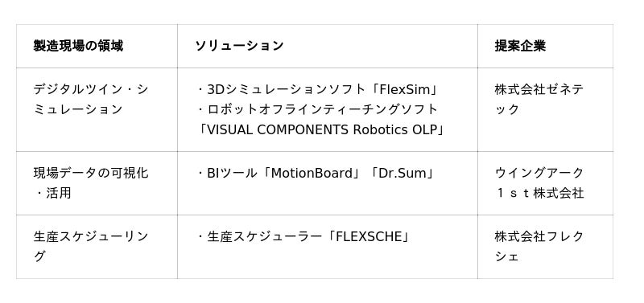644x303 pixels.
Task: Select the 株式会社フレクシェ company cell
Action: tap(545, 247)
